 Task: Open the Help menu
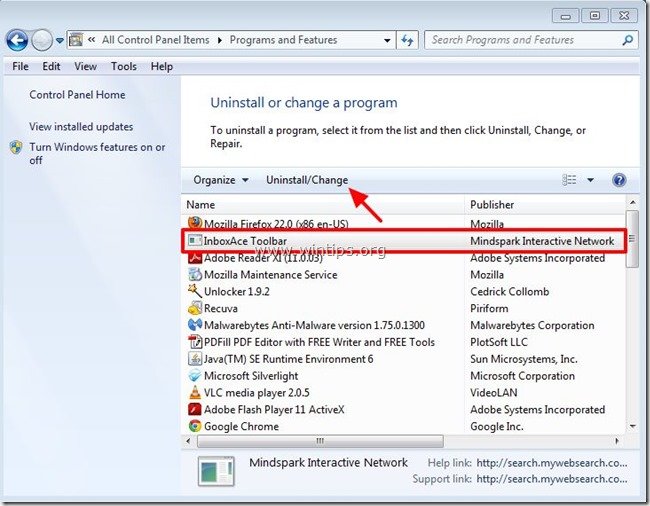click(x=162, y=66)
